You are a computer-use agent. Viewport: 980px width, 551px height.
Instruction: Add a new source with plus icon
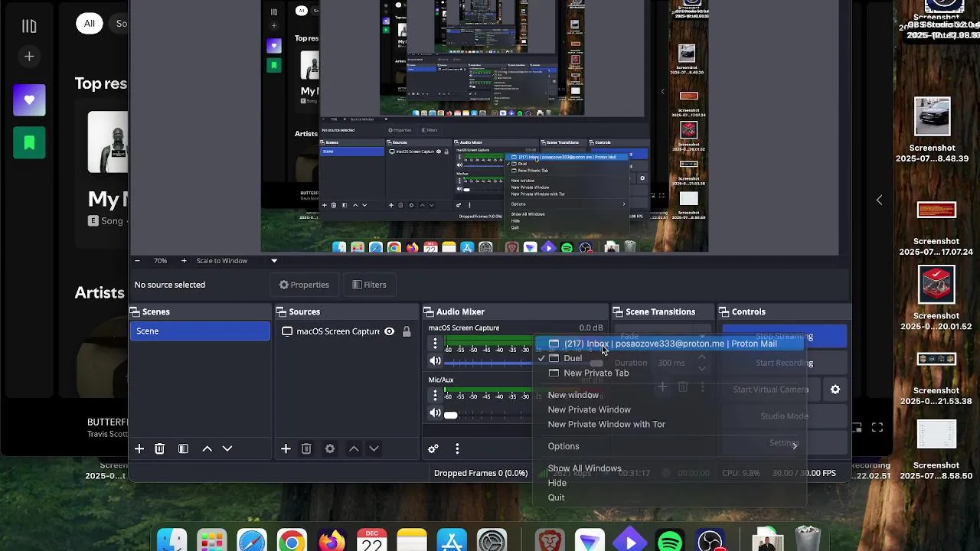click(286, 448)
